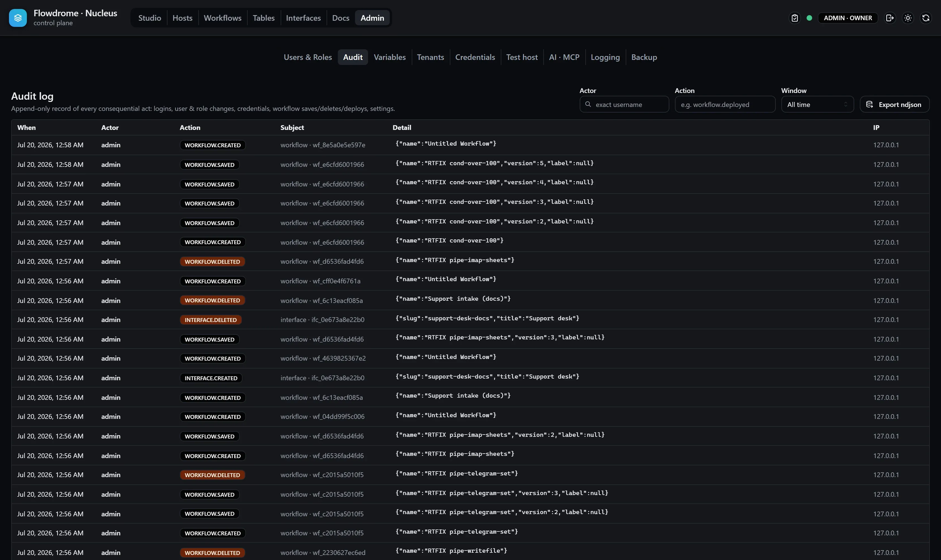Click the detail with cond-over-100 "version":4
941x560 pixels.
point(495,182)
